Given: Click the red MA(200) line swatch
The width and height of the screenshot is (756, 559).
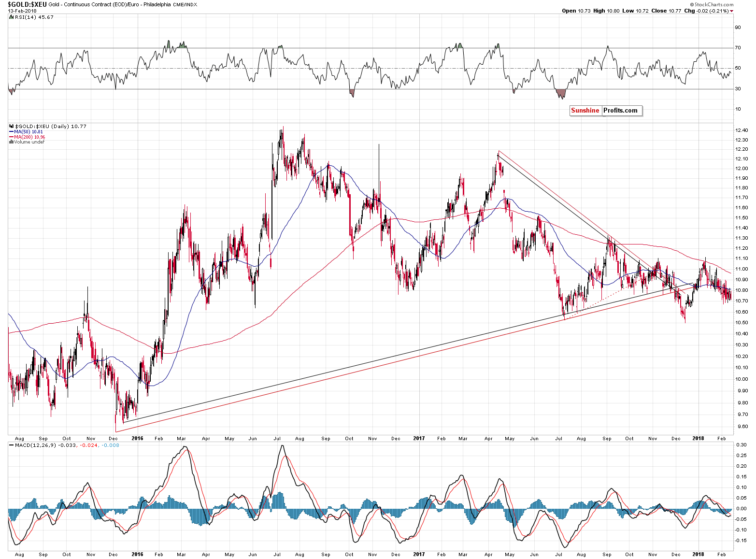Looking at the screenshot, I should [x=11, y=137].
